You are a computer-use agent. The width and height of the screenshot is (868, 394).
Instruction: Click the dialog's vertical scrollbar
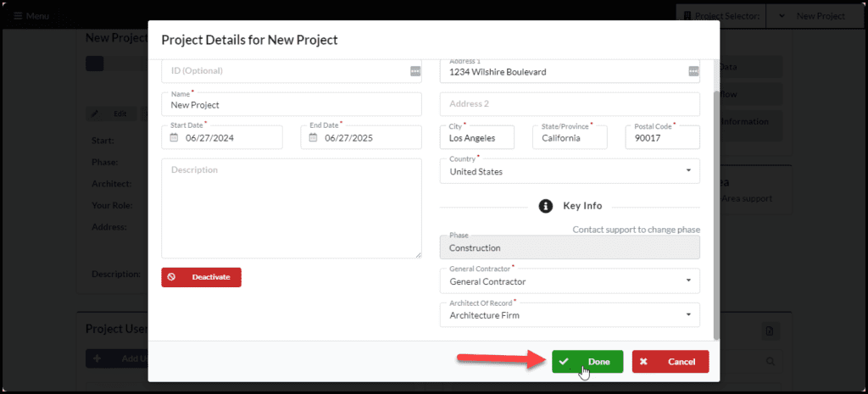pos(716,214)
